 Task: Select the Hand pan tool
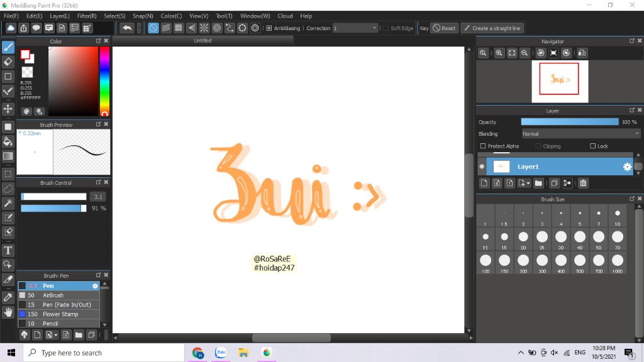tap(8, 312)
